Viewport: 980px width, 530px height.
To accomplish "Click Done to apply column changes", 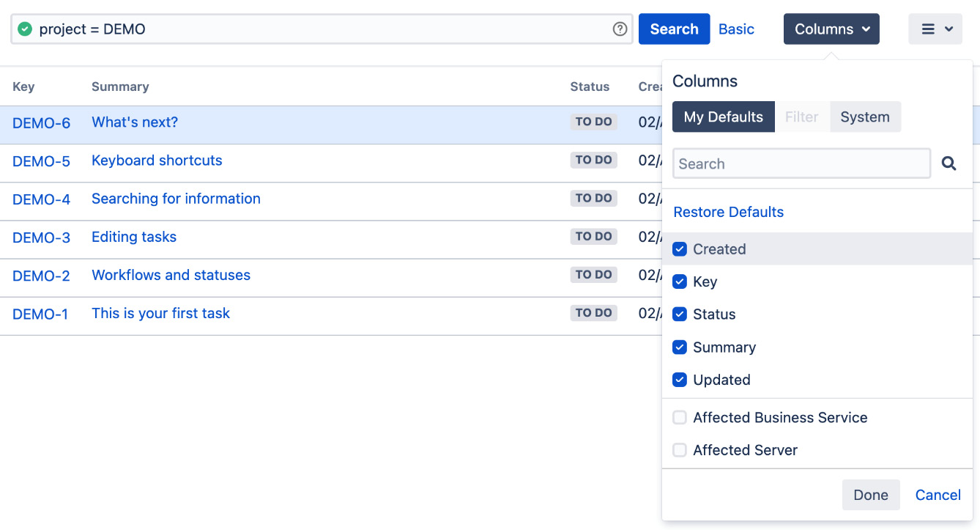I will coord(871,495).
